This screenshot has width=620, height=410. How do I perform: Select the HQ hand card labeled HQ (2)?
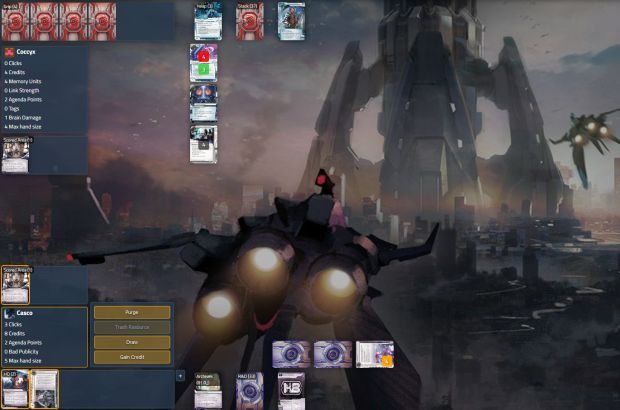(x=15, y=389)
